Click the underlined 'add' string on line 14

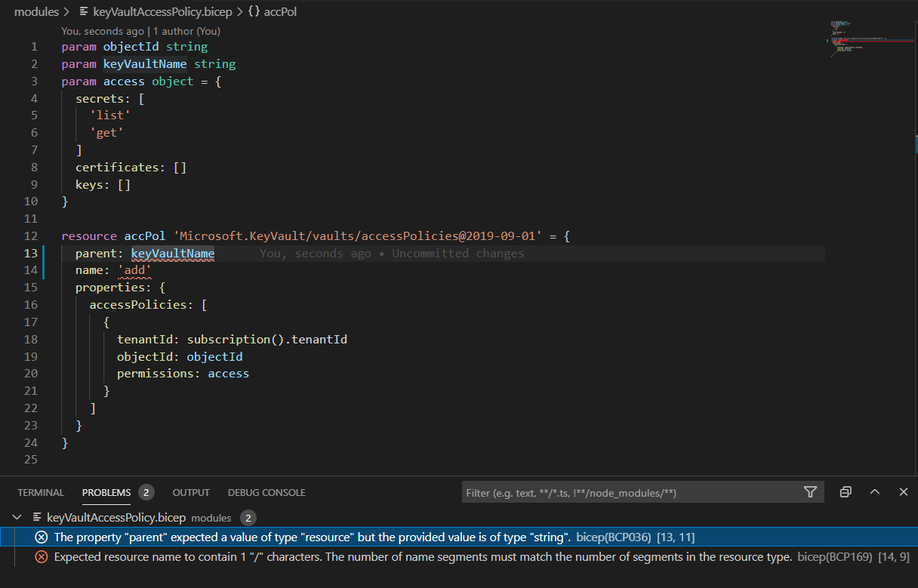click(x=134, y=270)
